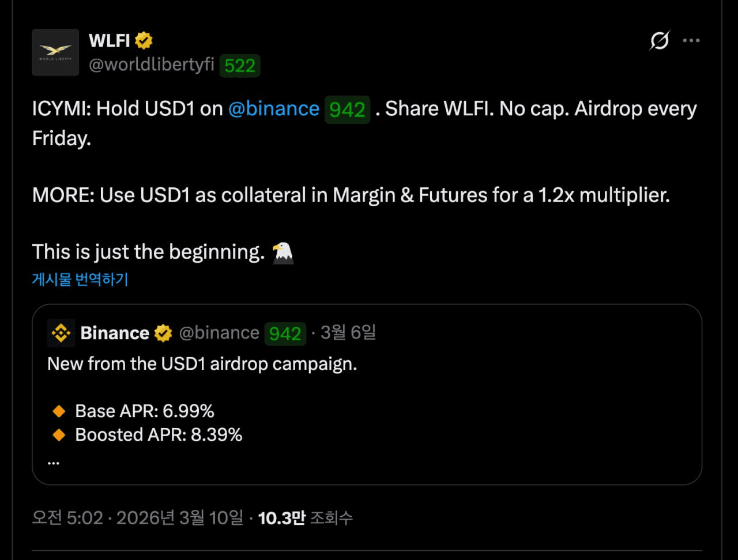Click the 게시물 번역하기 translate link
Image resolution: width=738 pixels, height=560 pixels.
(80, 279)
